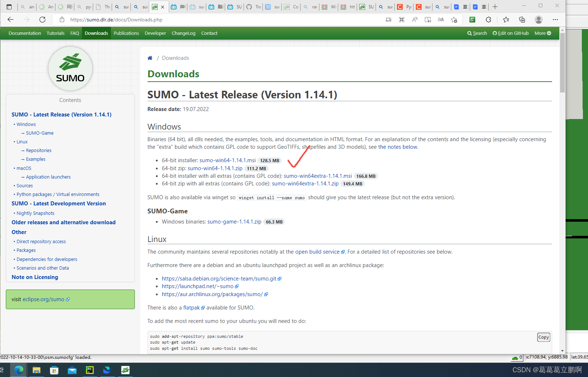Open Microsoft Store from the taskbar
The height and width of the screenshot is (377, 588).
point(54,370)
